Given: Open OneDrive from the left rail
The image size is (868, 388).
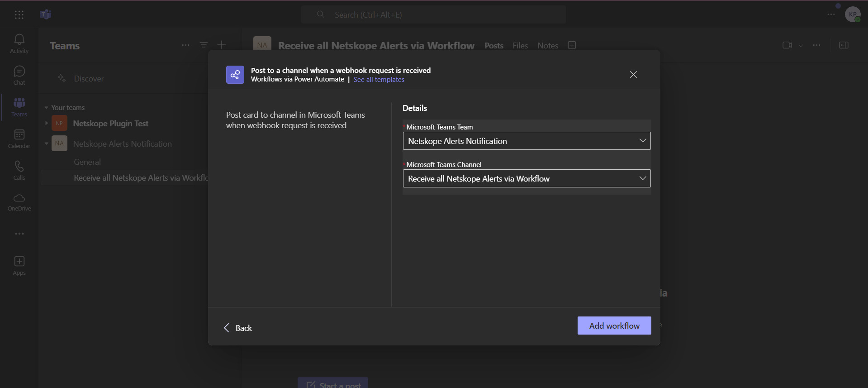Looking at the screenshot, I should pos(19,202).
